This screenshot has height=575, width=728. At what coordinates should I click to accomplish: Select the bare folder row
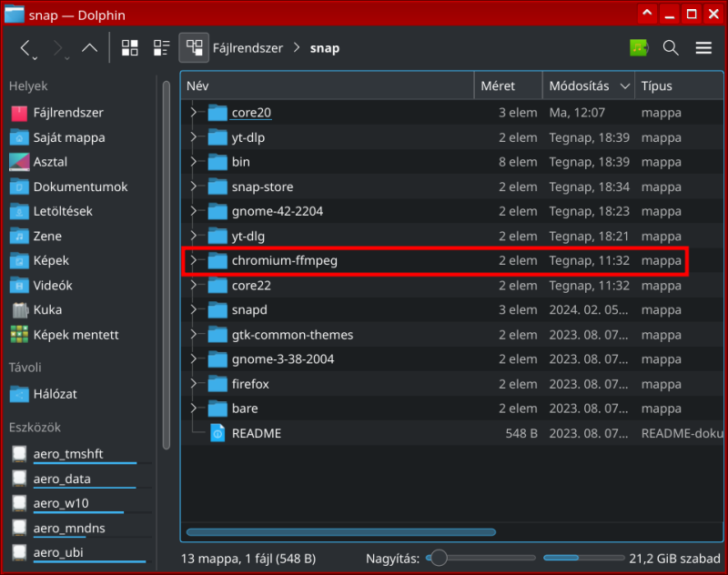[x=452, y=409]
